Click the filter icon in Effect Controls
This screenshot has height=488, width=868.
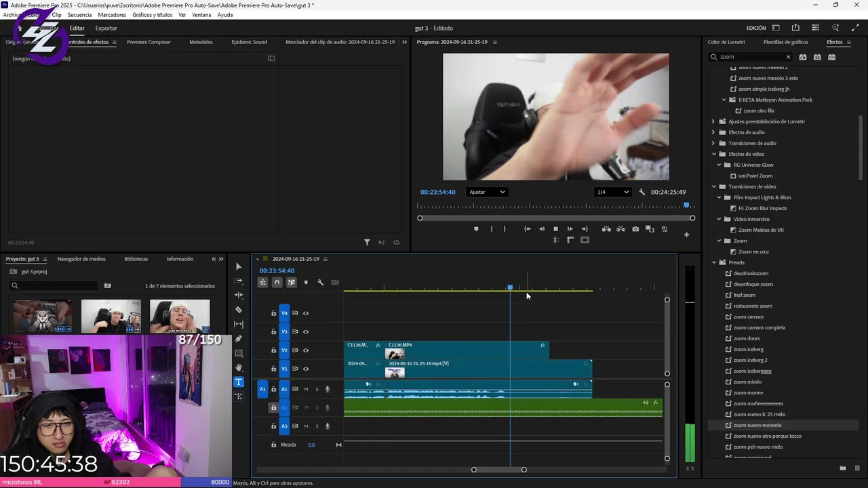click(367, 243)
